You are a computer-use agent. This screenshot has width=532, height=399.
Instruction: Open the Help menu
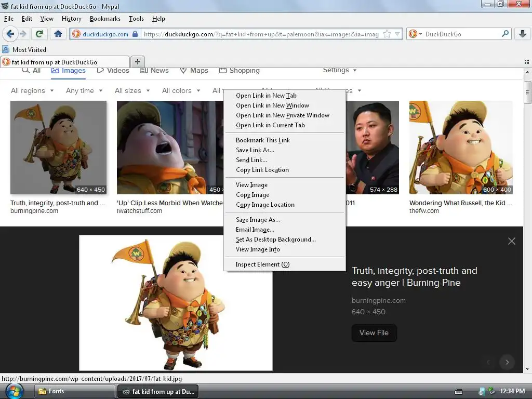pos(158,19)
